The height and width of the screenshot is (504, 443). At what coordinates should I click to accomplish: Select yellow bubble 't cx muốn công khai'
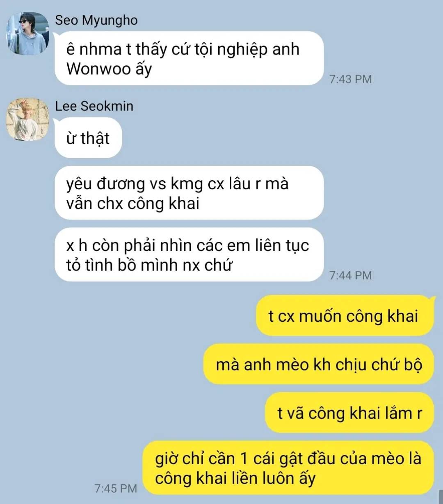pos(345,316)
